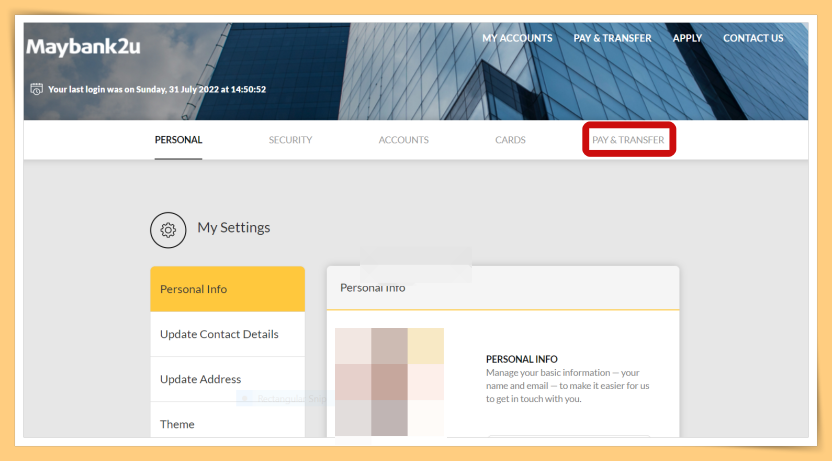The image size is (832, 461).
Task: Select the highlighted PAY & TRANSFER settings tab
Action: coord(628,140)
